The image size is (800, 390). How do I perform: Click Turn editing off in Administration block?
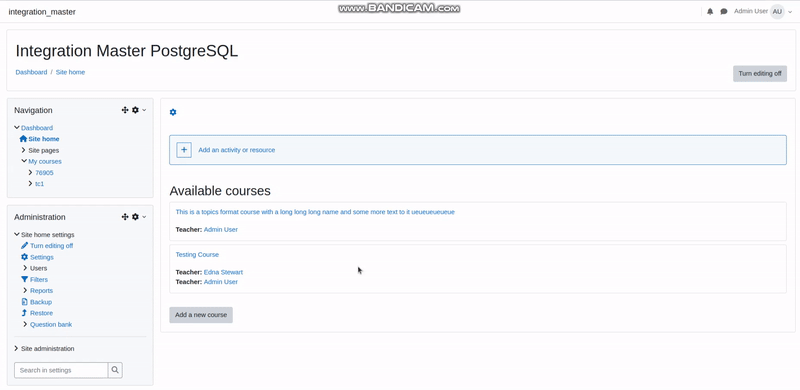(52, 246)
